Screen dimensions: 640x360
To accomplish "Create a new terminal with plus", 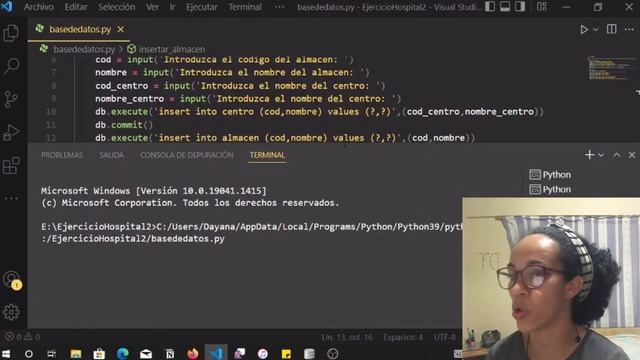I will (589, 155).
